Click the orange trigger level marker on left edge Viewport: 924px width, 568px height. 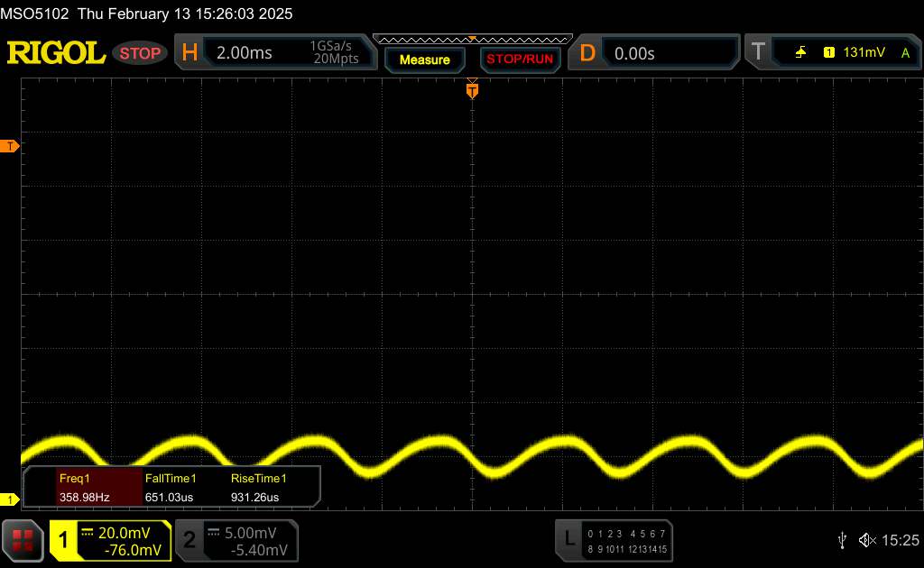10,146
